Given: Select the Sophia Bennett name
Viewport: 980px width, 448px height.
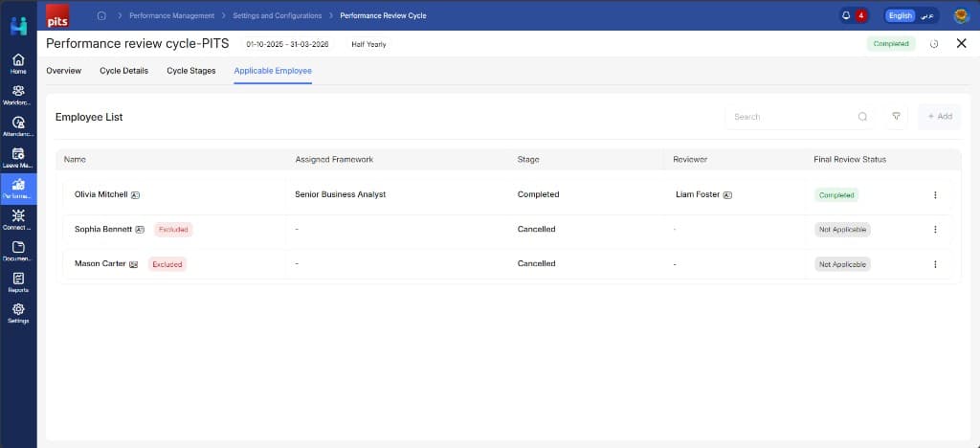Looking at the screenshot, I should coord(103,230).
